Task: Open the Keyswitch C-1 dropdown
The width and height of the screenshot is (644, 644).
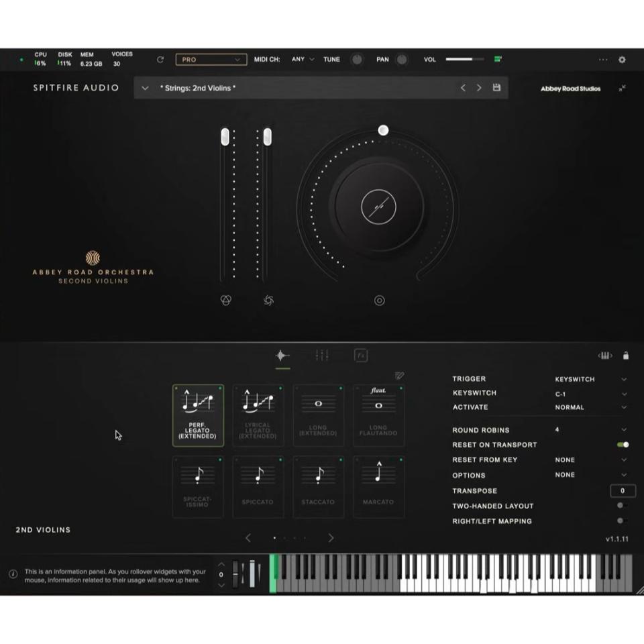Action: [590, 394]
